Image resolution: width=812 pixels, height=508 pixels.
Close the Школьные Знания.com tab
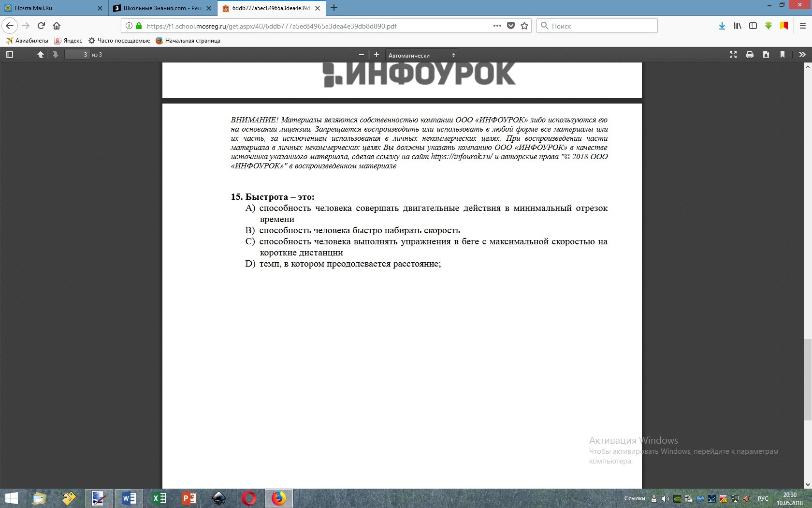[209, 8]
